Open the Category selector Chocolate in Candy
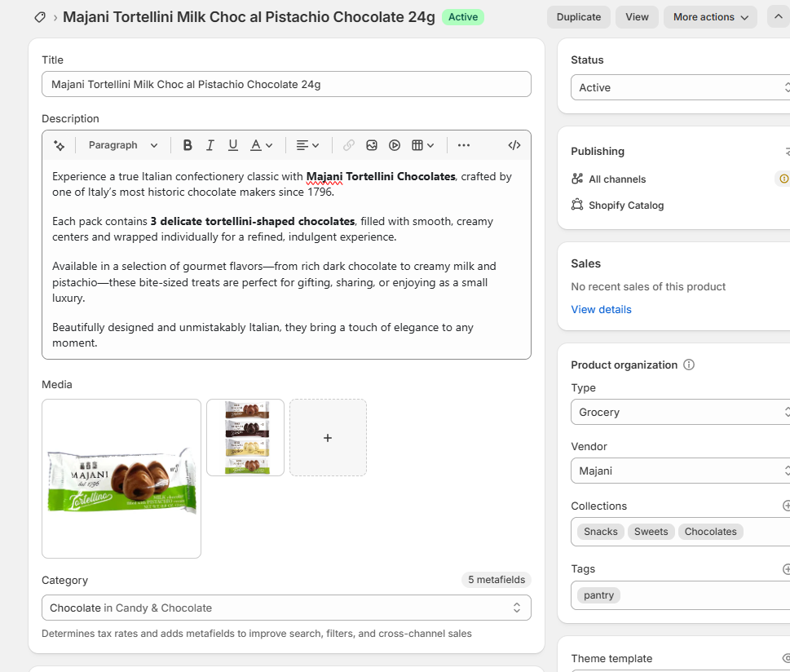The width and height of the screenshot is (790, 672). (286, 608)
